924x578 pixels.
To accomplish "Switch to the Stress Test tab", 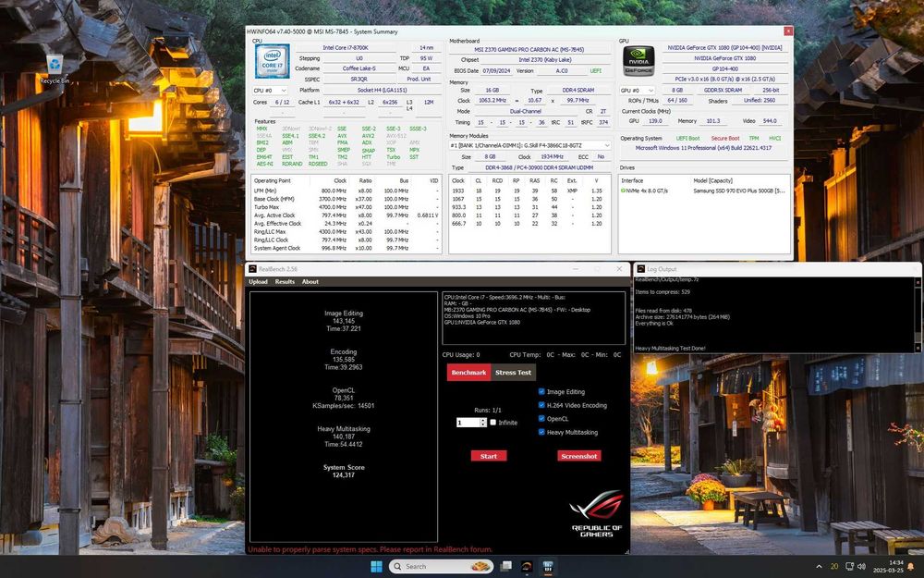I will 513,372.
